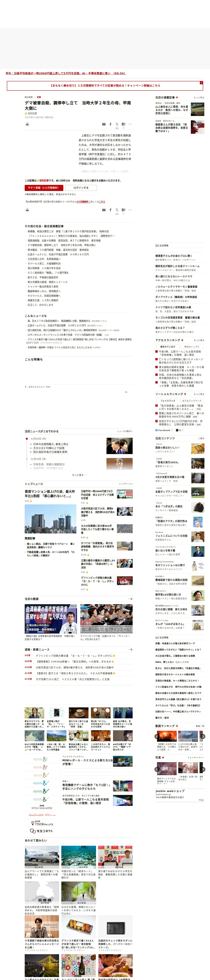Click the envelope icon below the article

[104, 210]
